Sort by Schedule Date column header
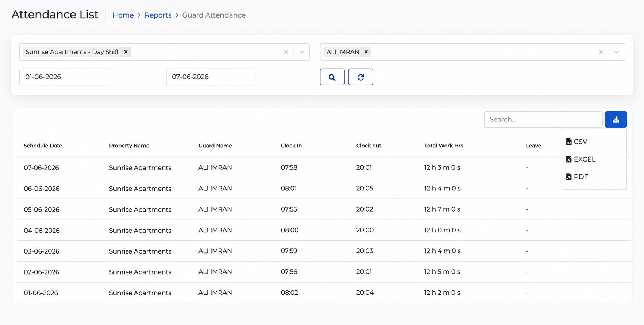Image resolution: width=644 pixels, height=325 pixels. pyautogui.click(x=43, y=146)
